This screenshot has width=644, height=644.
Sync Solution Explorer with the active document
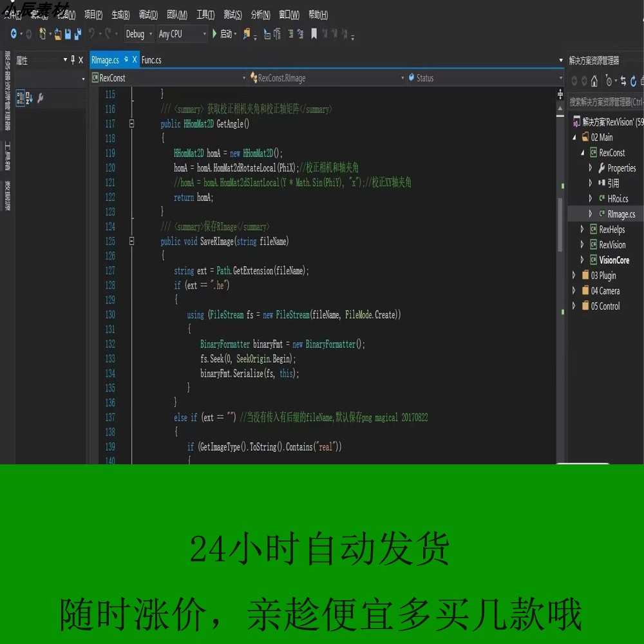coord(623,81)
